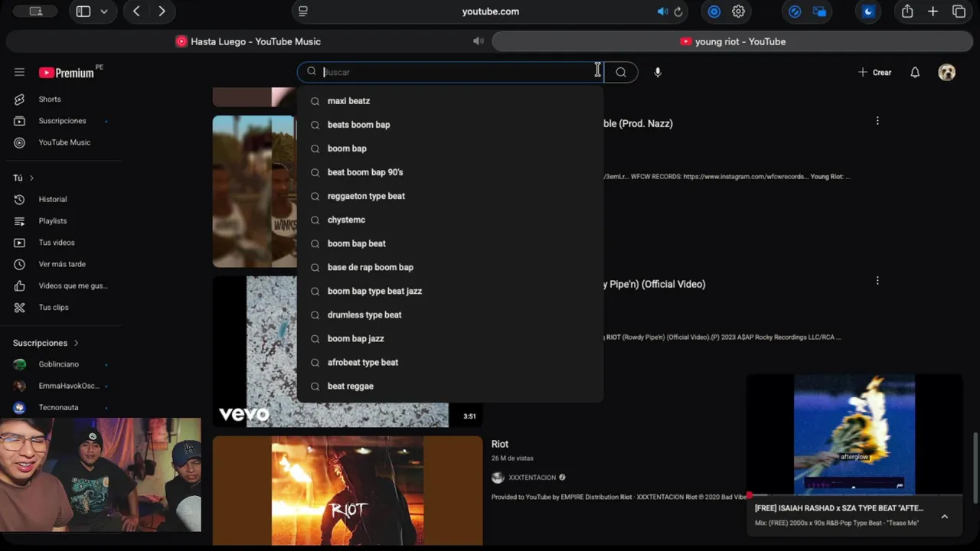Go to the YouTube Premium home logo
This screenshot has width=980, height=551.
[68, 72]
